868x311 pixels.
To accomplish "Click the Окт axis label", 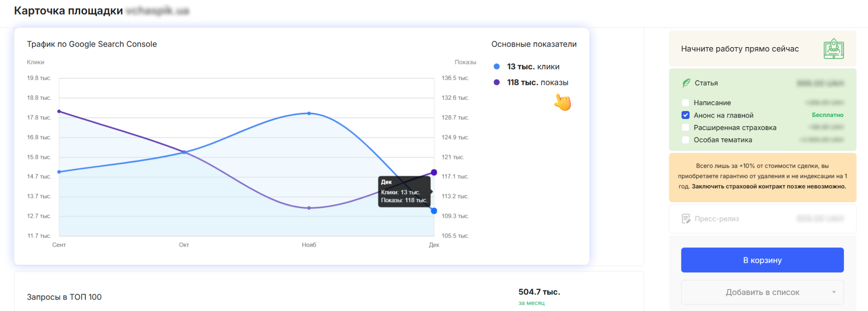I will pyautogui.click(x=184, y=245).
